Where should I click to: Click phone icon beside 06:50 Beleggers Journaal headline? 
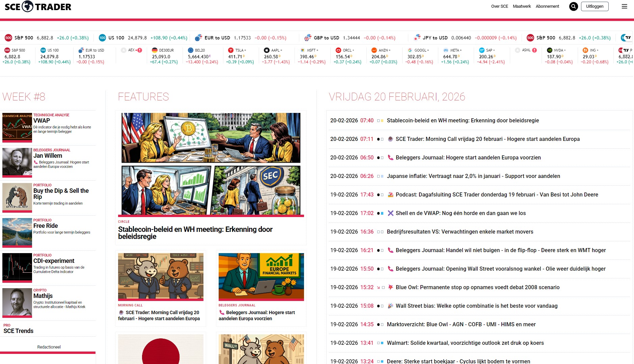pos(390,157)
